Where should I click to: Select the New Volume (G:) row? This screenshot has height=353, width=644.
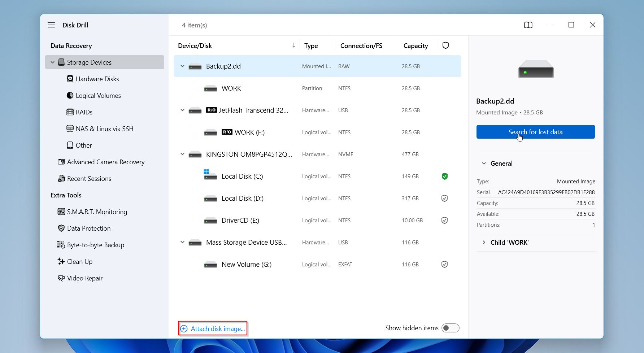(x=317, y=264)
